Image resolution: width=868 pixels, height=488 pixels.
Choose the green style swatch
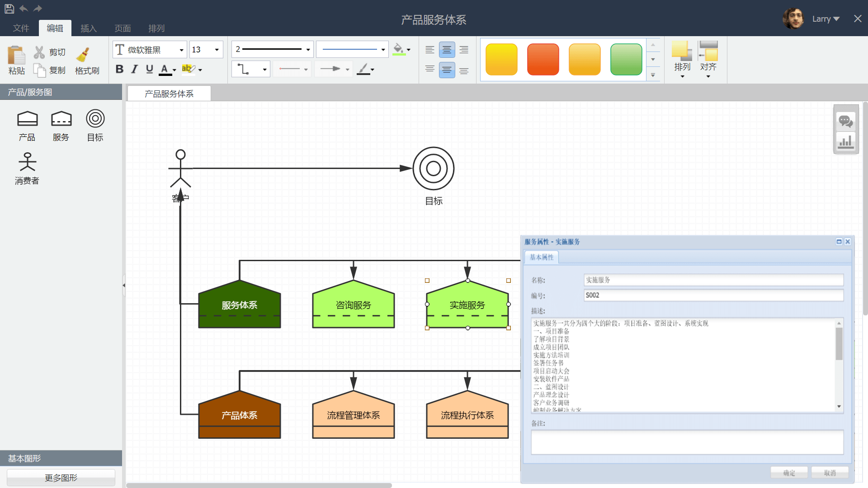(x=626, y=59)
